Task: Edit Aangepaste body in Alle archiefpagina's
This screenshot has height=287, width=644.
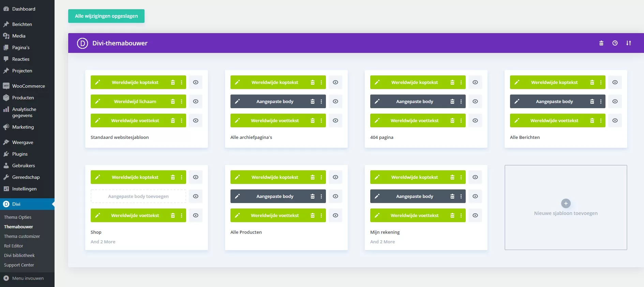Action: coord(237,101)
